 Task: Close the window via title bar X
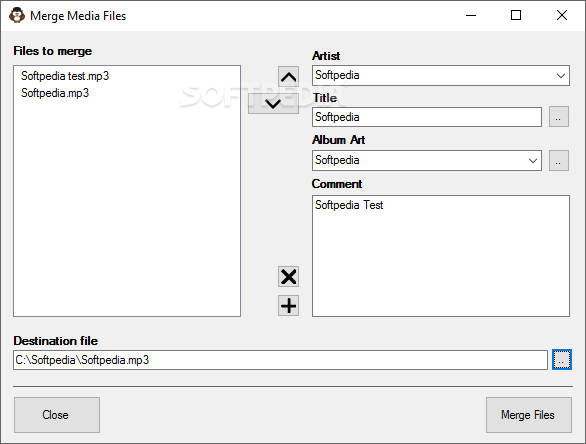(x=562, y=15)
